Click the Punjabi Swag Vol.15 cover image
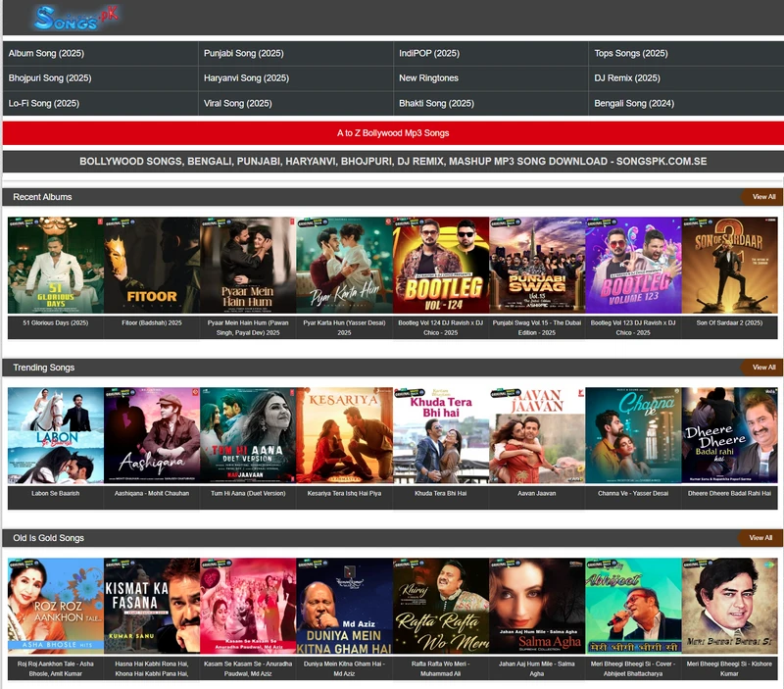Screen dimensions: 784x689 point(537,266)
